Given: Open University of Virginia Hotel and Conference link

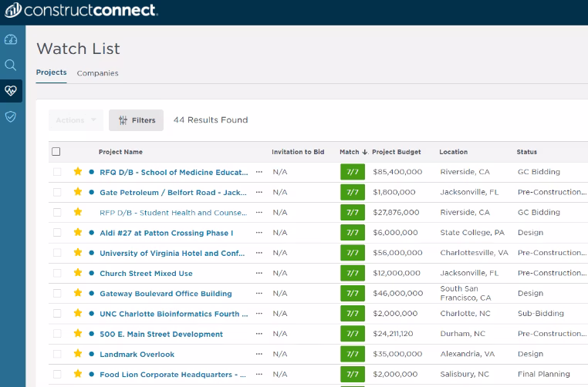Looking at the screenshot, I should (172, 254).
